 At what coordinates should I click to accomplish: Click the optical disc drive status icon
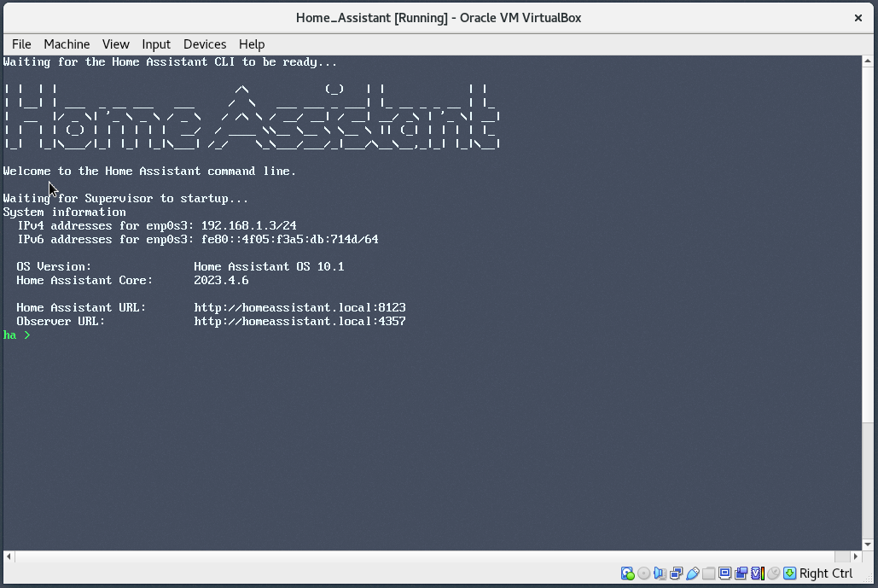point(644,573)
